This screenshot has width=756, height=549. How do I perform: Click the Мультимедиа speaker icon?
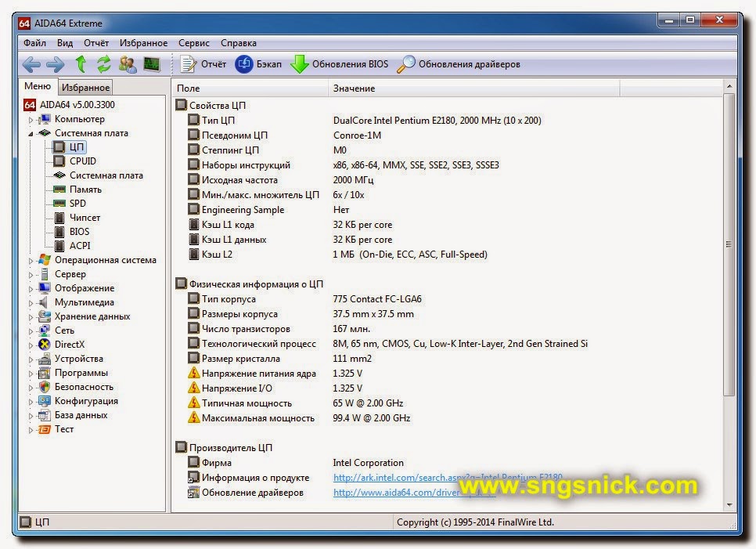[x=44, y=302]
